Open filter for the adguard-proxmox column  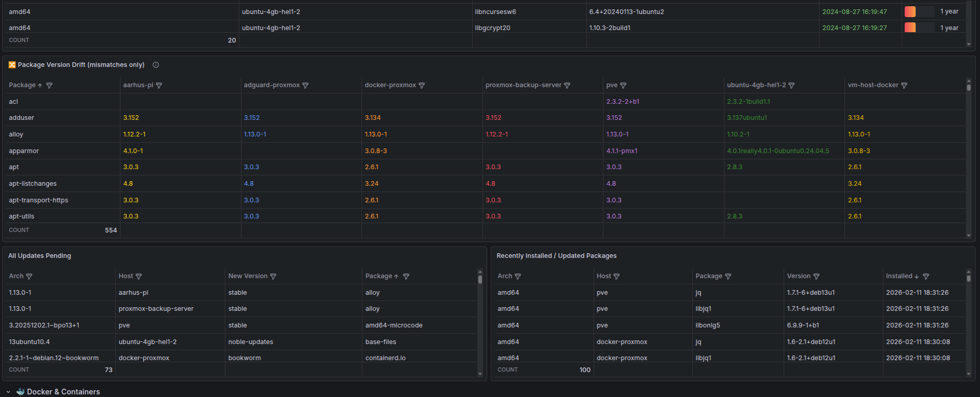[x=305, y=86]
